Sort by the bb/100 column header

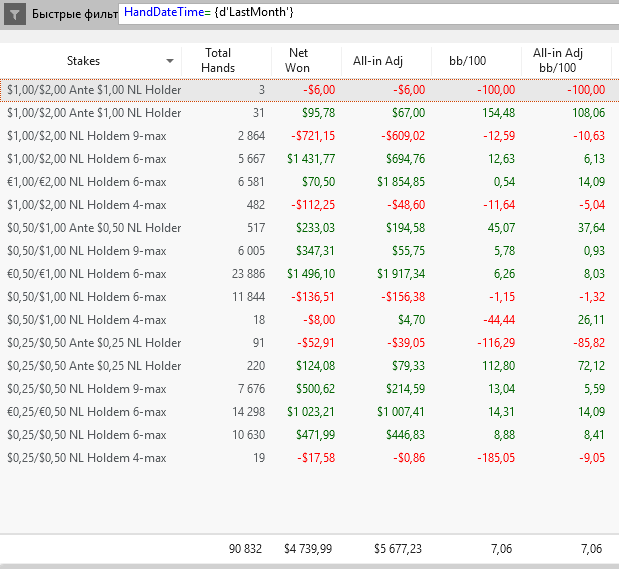click(467, 61)
